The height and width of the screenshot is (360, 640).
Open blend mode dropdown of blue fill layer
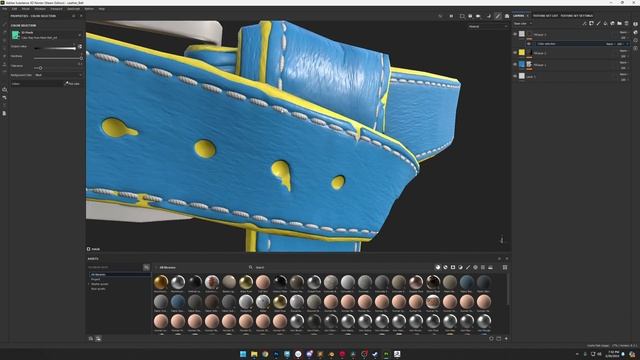point(623,62)
